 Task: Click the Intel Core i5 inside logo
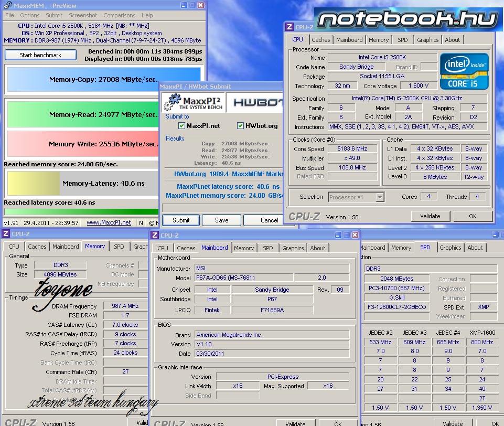[x=464, y=71]
